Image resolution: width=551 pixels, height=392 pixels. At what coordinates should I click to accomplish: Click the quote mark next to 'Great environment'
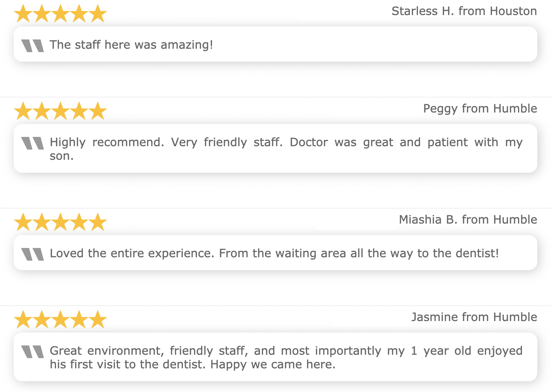click(32, 352)
